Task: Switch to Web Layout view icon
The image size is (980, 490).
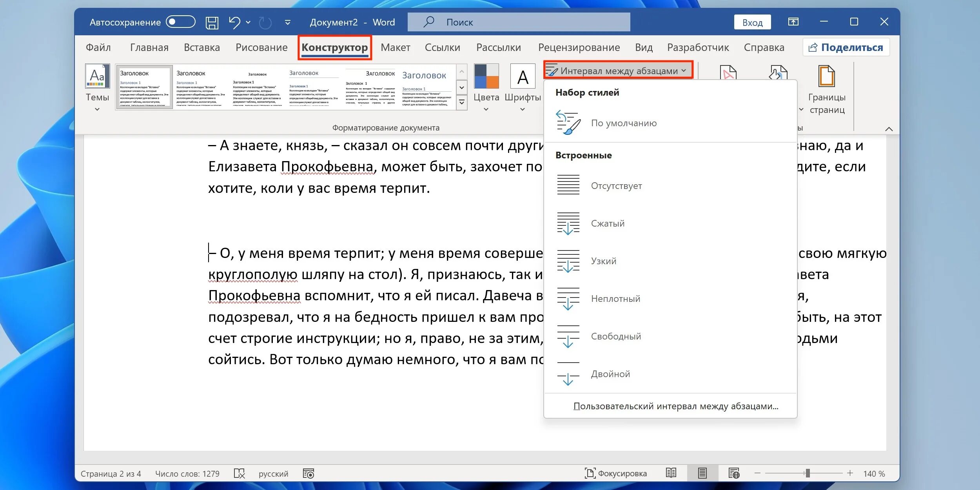Action: (x=734, y=473)
